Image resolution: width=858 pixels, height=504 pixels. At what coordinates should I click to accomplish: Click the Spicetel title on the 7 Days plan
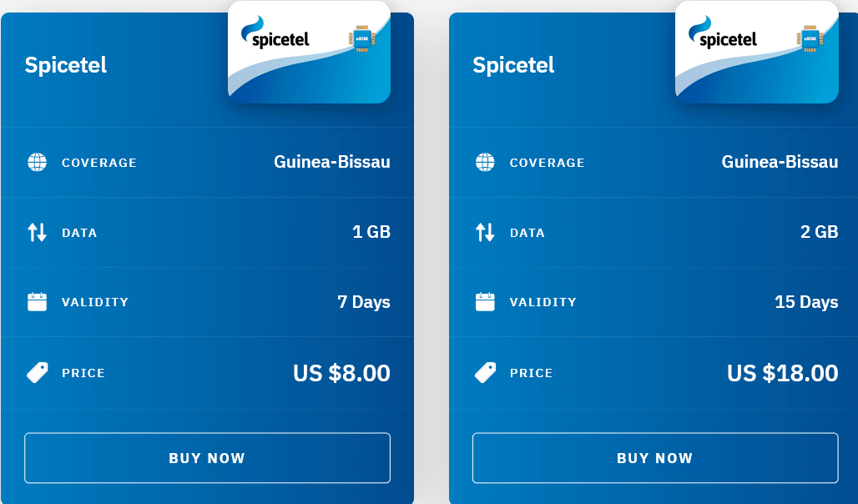(x=66, y=65)
